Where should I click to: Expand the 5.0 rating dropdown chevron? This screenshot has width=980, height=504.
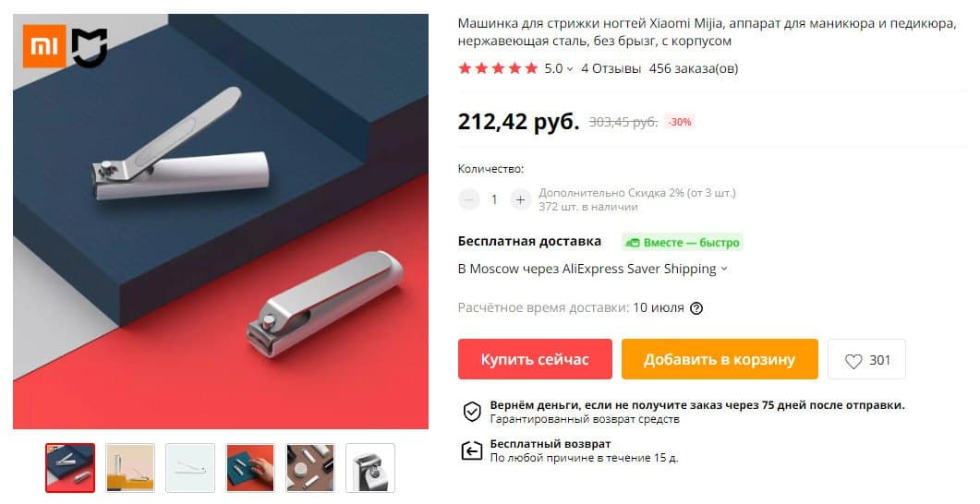point(569,69)
